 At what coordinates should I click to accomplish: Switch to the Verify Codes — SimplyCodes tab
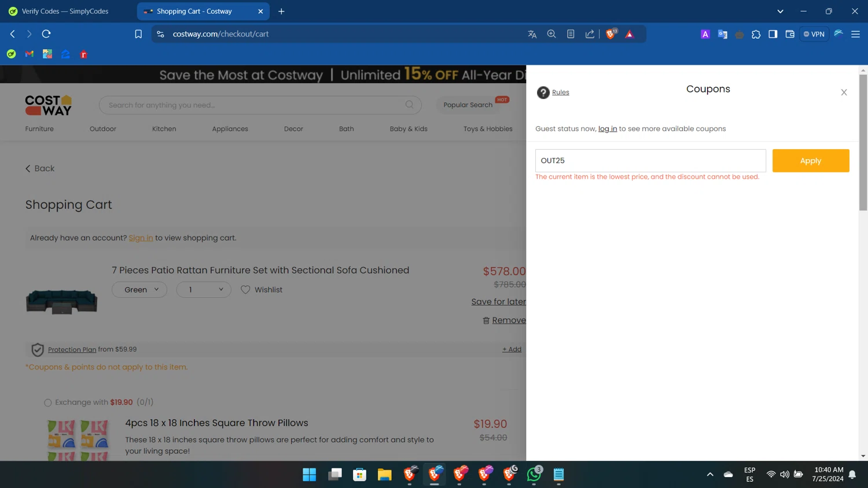coord(65,11)
